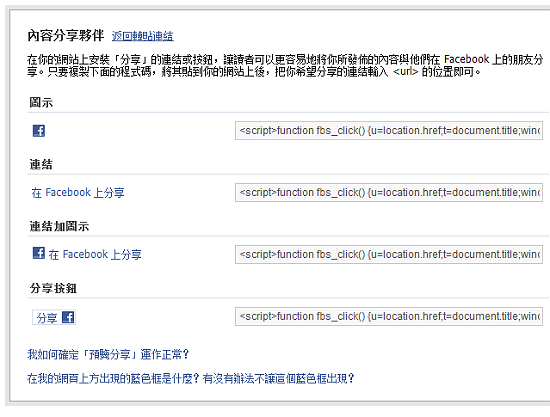Select the code field in 圖示 section
Screen dimensions: 550x417
pos(389,130)
